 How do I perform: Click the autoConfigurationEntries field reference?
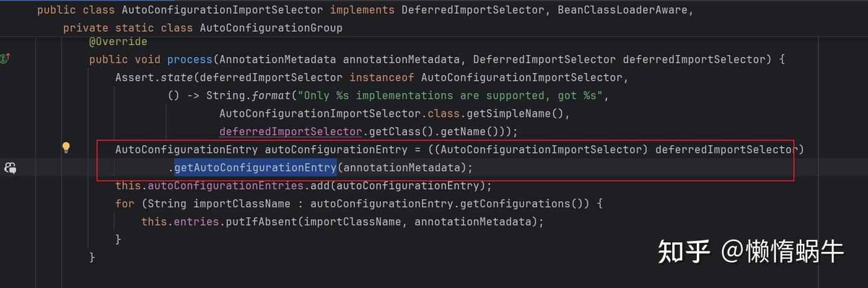pyautogui.click(x=225, y=186)
